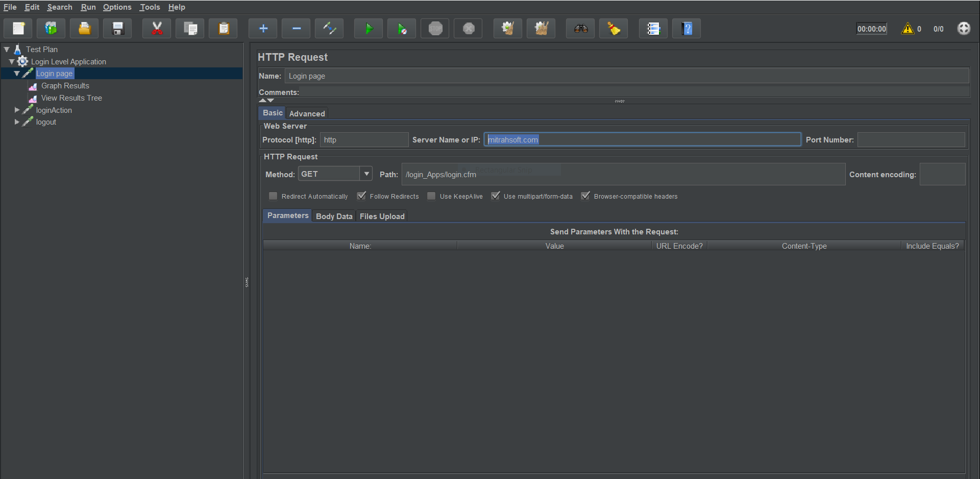Click the Port Number input field
This screenshot has height=479, width=980.
tap(911, 140)
